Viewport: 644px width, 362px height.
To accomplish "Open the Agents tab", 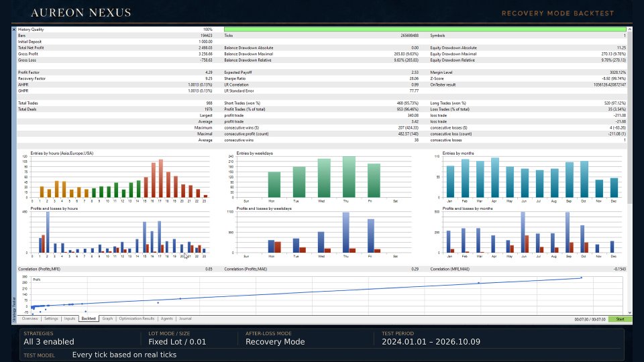I will point(167,318).
